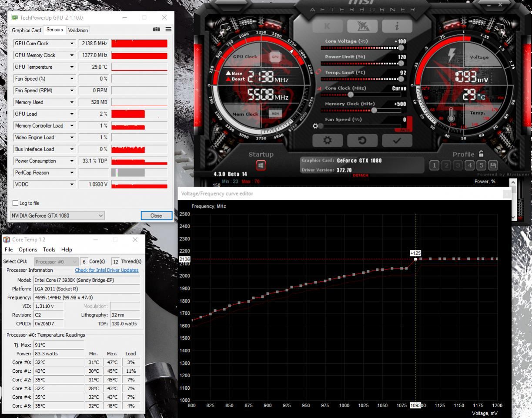Click the Core Voltage (%) slider knob
This screenshot has width=532, height=418.
coord(401,47)
